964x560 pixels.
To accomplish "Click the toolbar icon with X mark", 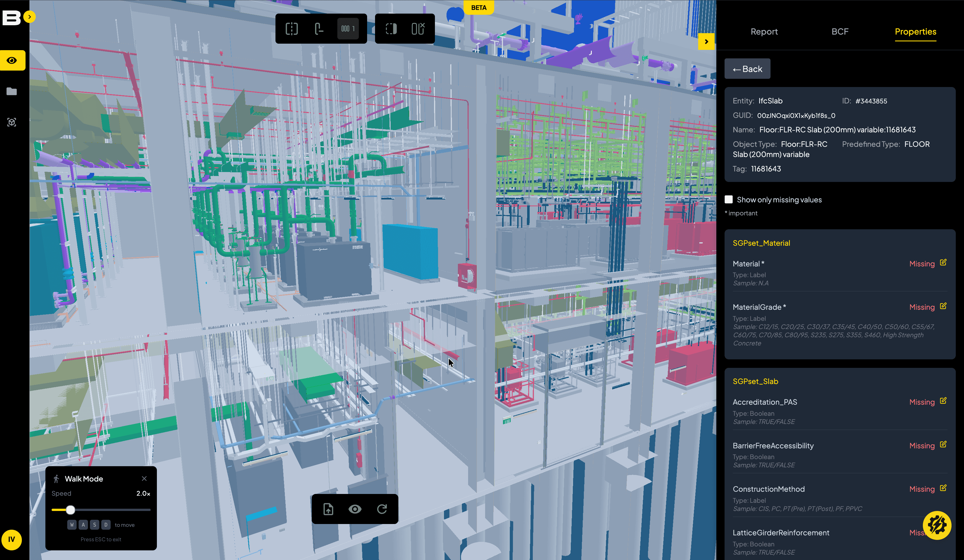I will tap(418, 29).
